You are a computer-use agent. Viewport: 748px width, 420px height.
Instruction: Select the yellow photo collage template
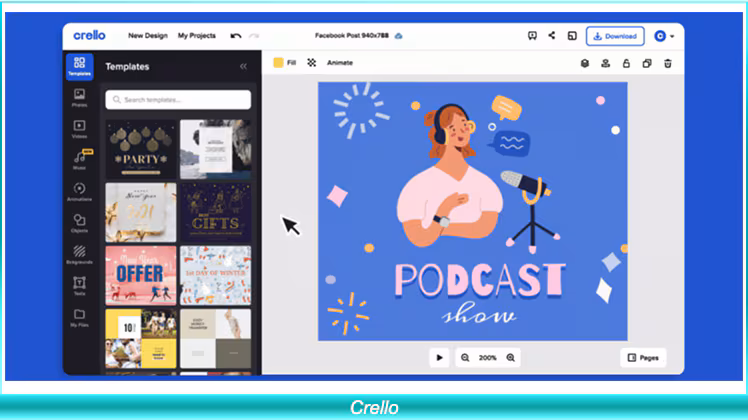tap(141, 338)
